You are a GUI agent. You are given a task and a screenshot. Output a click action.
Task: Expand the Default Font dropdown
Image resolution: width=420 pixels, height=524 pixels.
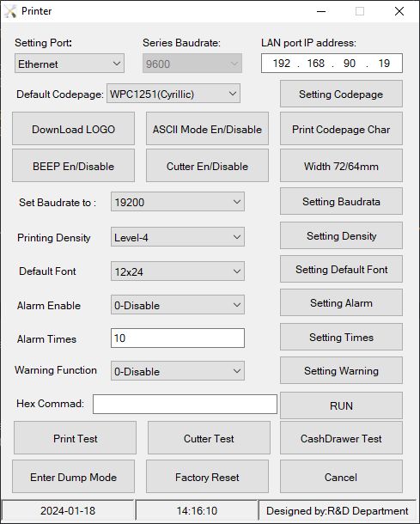[178, 271]
